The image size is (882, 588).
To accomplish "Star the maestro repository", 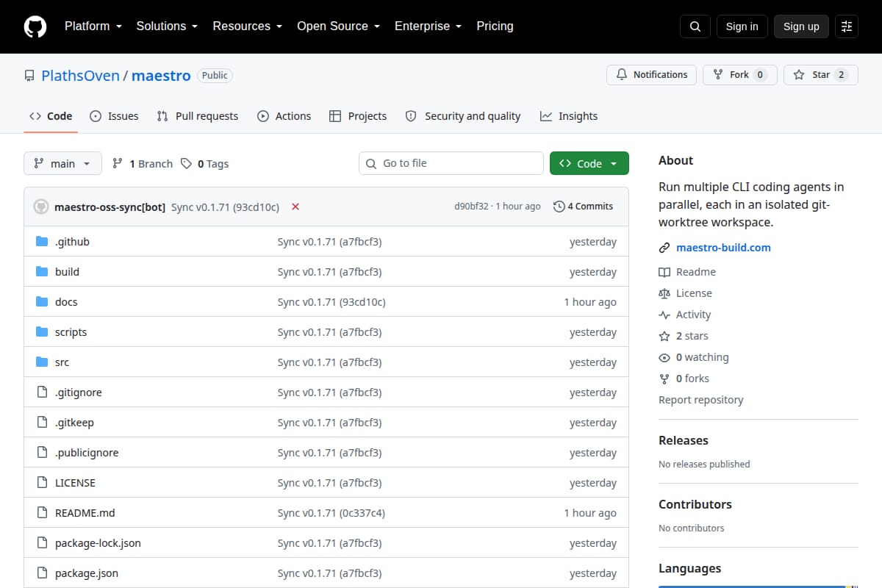I will pyautogui.click(x=820, y=75).
